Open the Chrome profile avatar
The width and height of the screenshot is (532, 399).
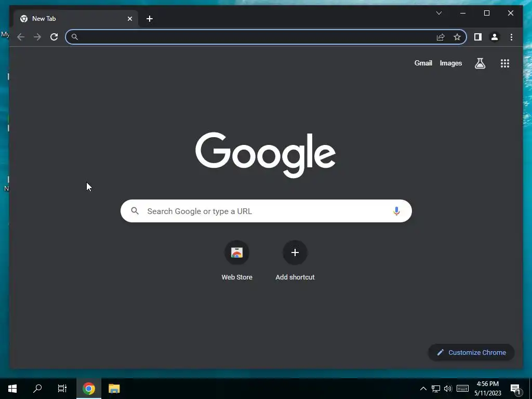coord(495,37)
